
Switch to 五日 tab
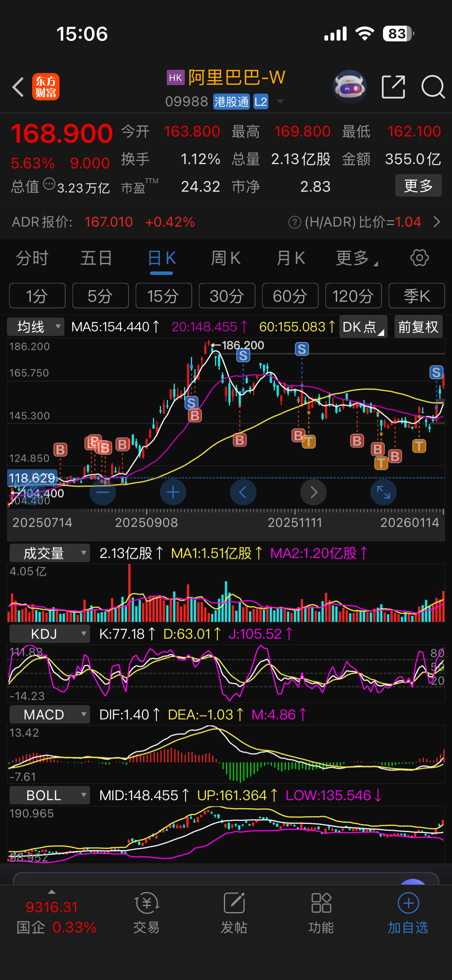pos(96,258)
